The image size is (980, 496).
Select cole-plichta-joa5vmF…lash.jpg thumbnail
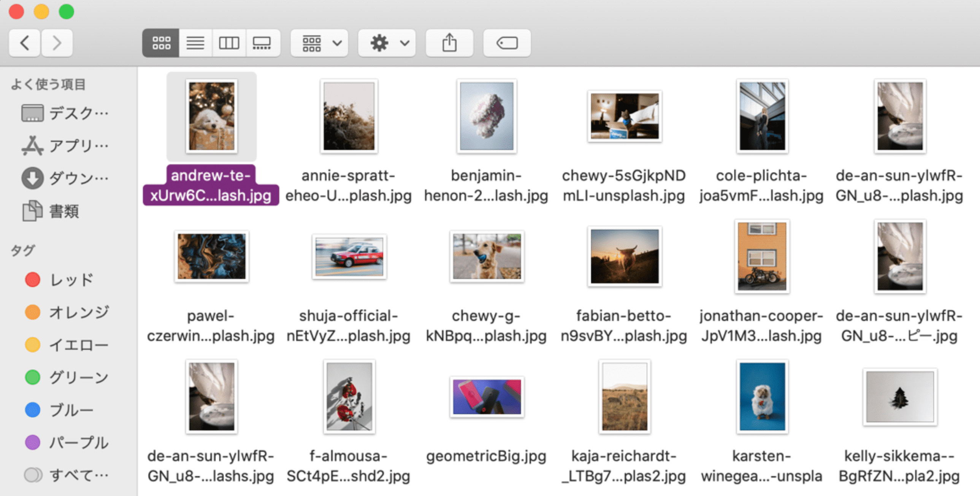click(x=762, y=116)
